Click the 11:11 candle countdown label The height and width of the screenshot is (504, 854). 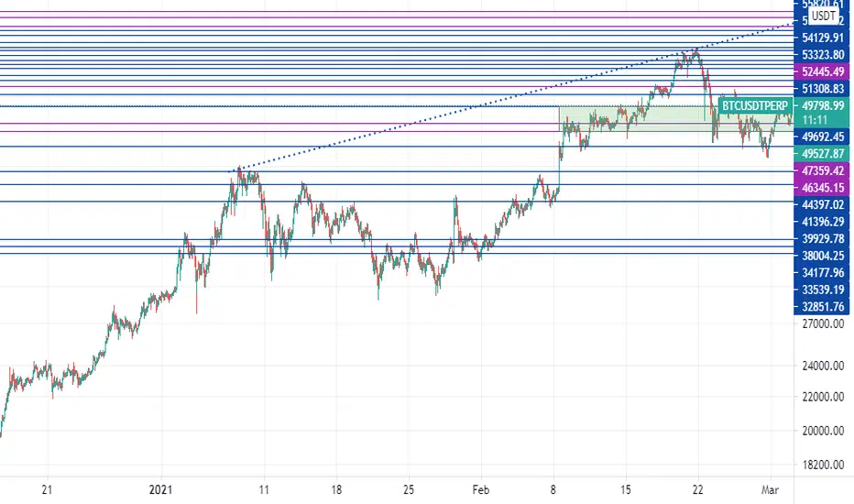(815, 120)
